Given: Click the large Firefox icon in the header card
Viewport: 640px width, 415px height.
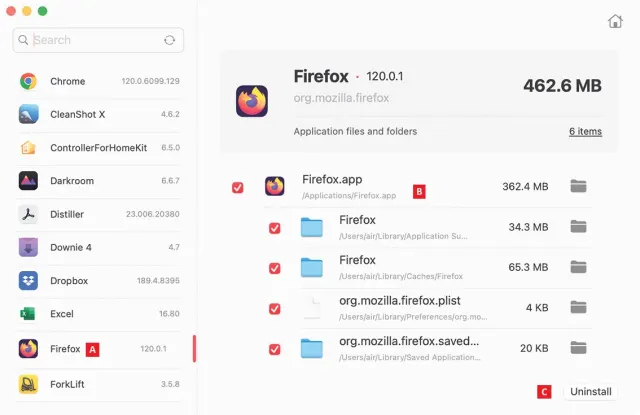Looking at the screenshot, I should [252, 101].
